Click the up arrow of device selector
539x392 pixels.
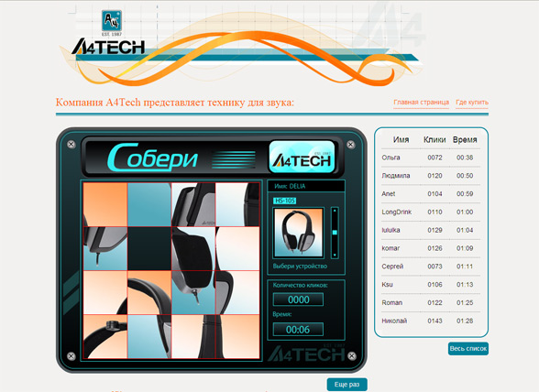tap(335, 210)
